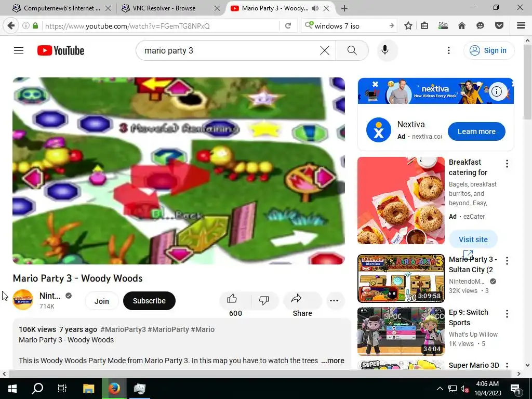532x399 pixels.
Task: Show site info via padlock icon
Action: point(35,26)
